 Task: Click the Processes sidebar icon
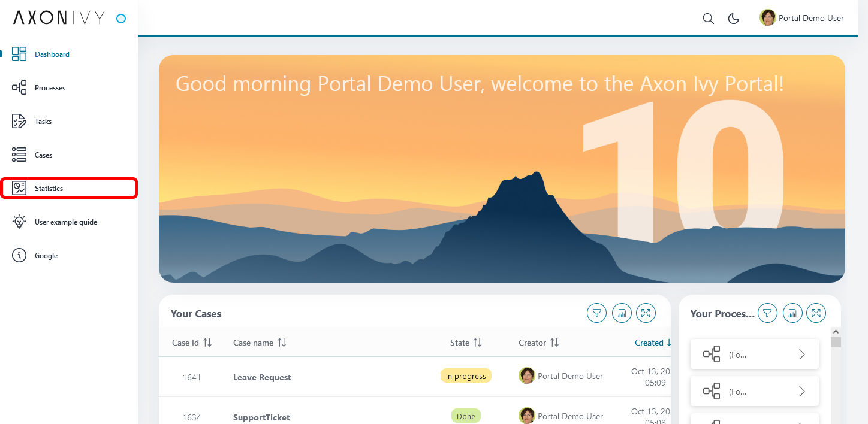coord(19,87)
